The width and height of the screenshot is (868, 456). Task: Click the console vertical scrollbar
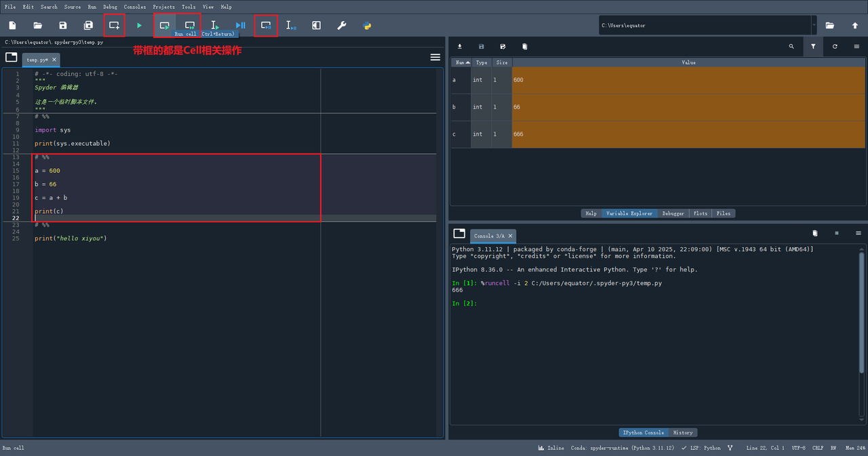(863, 312)
